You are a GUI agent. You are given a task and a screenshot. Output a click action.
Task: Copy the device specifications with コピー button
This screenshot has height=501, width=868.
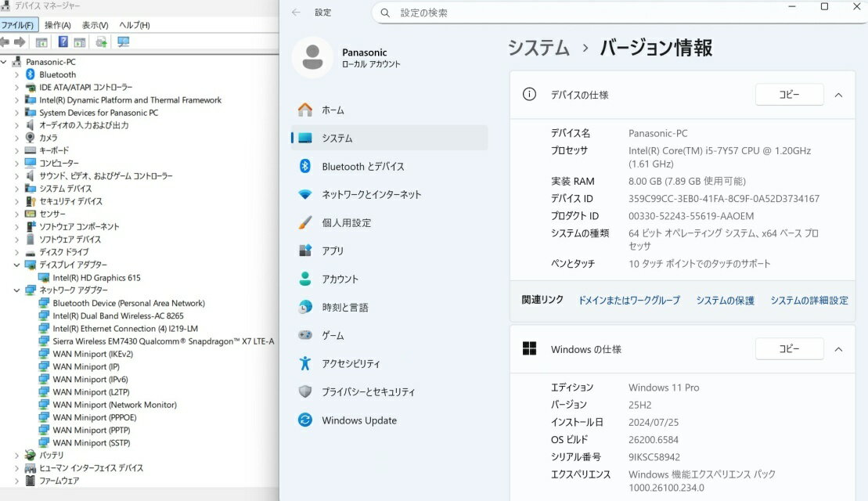tap(789, 95)
